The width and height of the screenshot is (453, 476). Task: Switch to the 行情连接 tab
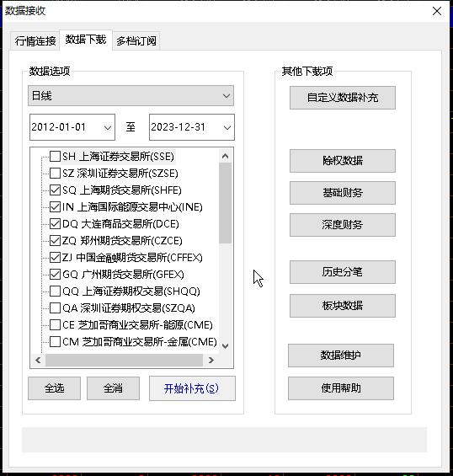(35, 40)
